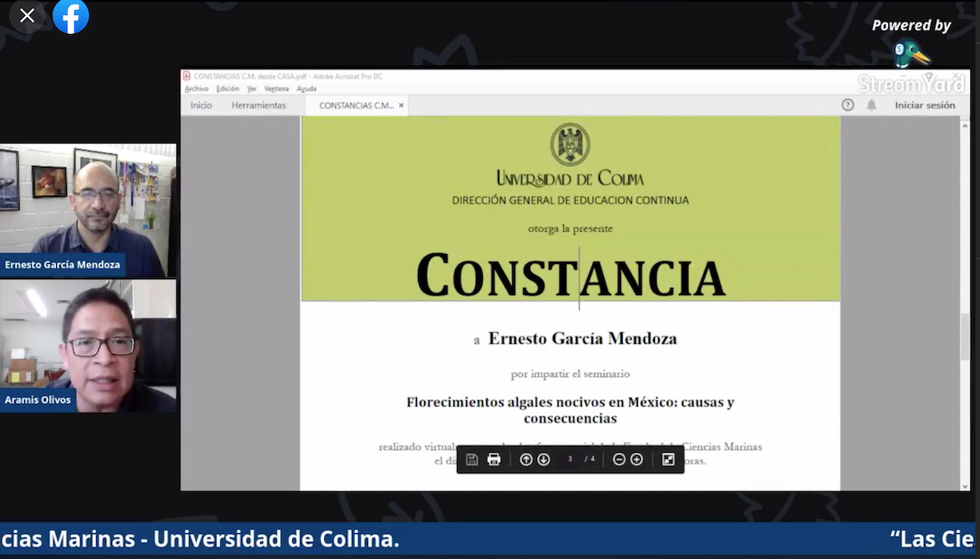Viewport: 980px width, 559px height.
Task: Open the Archivo menu
Action: (x=196, y=89)
